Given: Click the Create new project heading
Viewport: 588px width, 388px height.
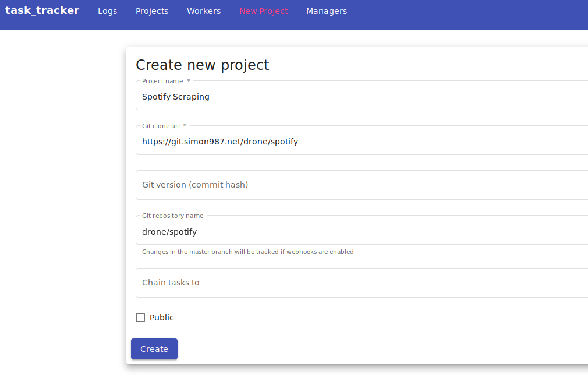Looking at the screenshot, I should tap(202, 65).
